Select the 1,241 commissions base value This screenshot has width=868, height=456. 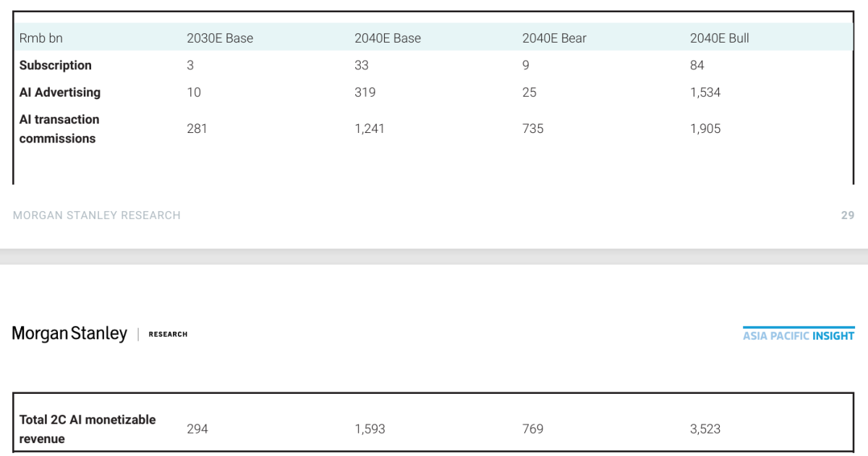(x=370, y=129)
